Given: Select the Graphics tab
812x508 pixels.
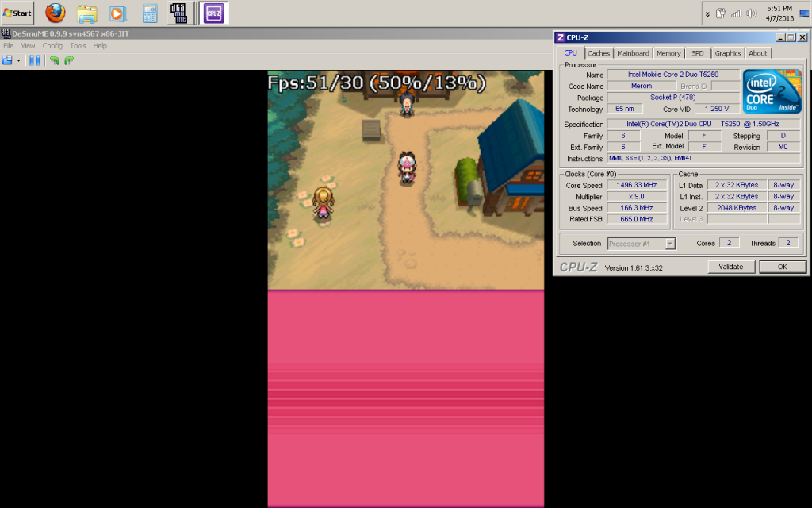Looking at the screenshot, I should click(x=727, y=53).
